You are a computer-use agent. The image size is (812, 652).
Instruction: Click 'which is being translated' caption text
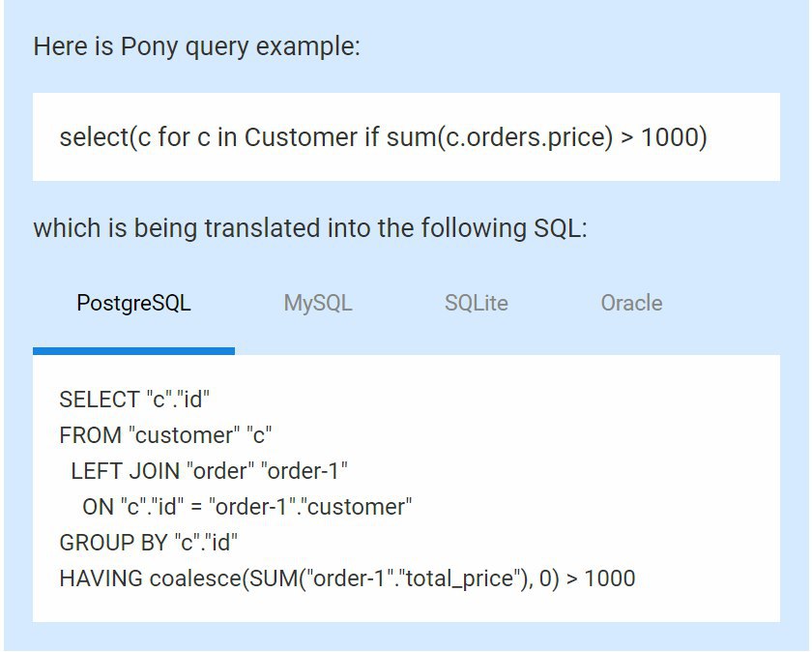point(310,228)
